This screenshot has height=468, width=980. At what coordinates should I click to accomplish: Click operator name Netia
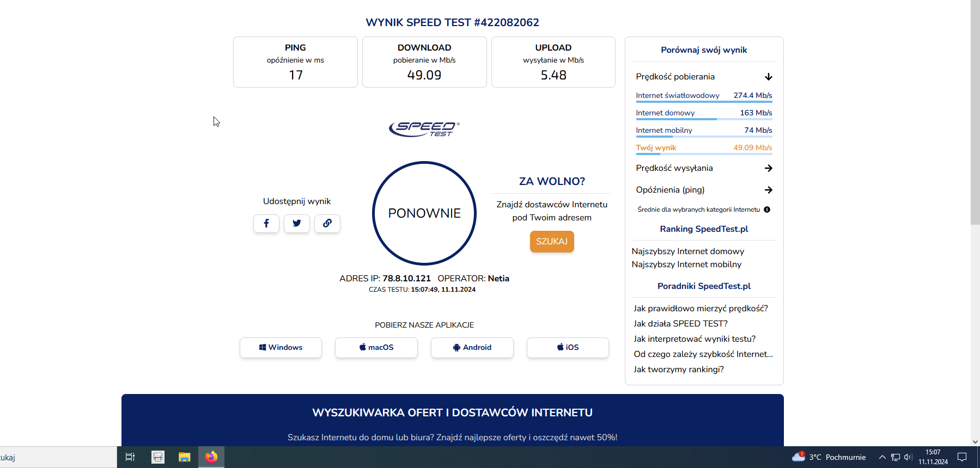click(498, 279)
